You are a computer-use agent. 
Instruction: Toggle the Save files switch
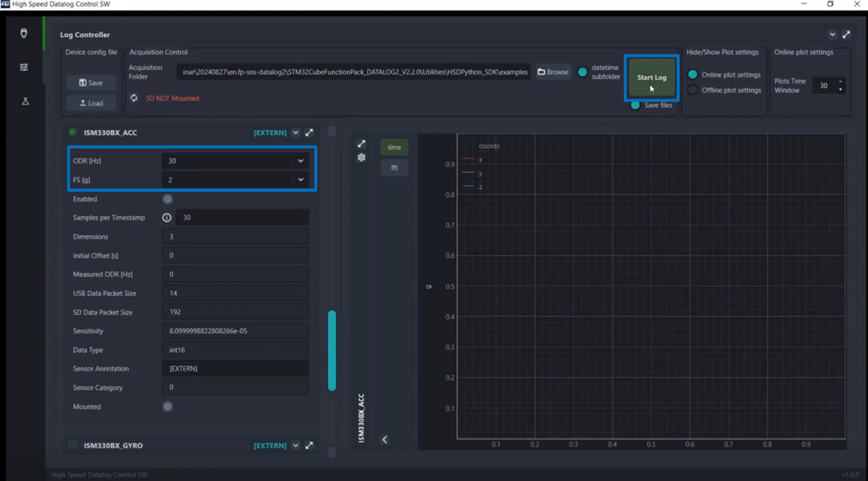coord(635,105)
